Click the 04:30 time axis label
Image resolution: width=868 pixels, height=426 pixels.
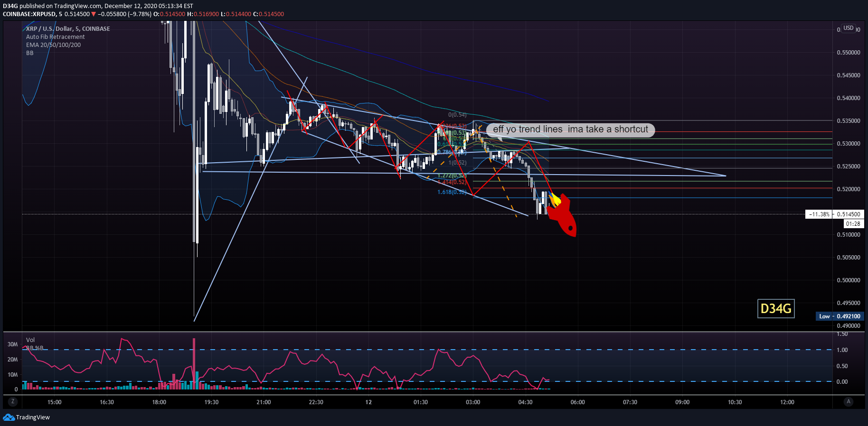click(525, 402)
